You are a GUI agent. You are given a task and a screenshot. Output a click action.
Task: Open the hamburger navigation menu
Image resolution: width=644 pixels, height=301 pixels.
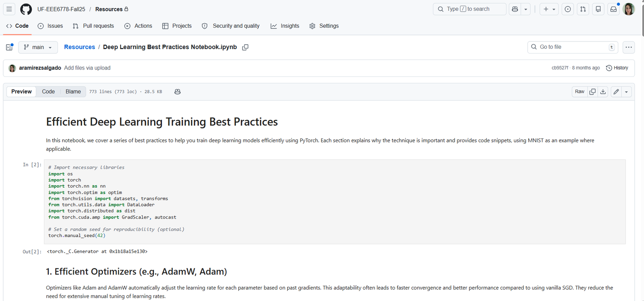[x=9, y=9]
